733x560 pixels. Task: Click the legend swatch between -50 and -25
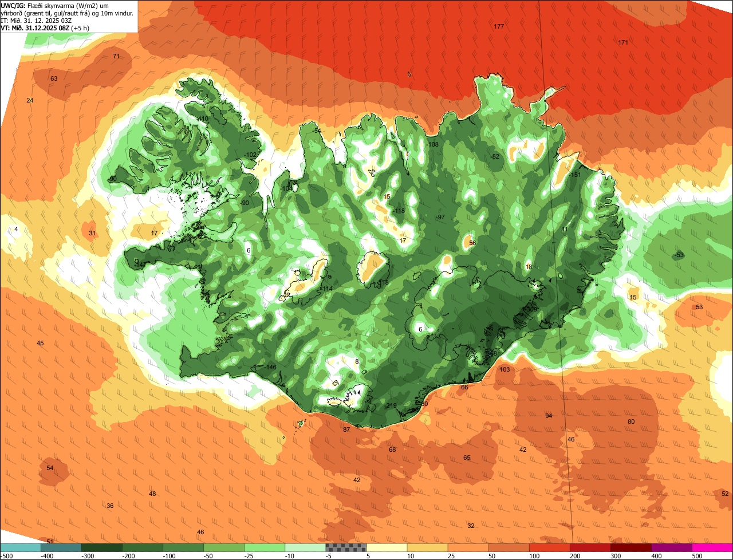point(224,547)
